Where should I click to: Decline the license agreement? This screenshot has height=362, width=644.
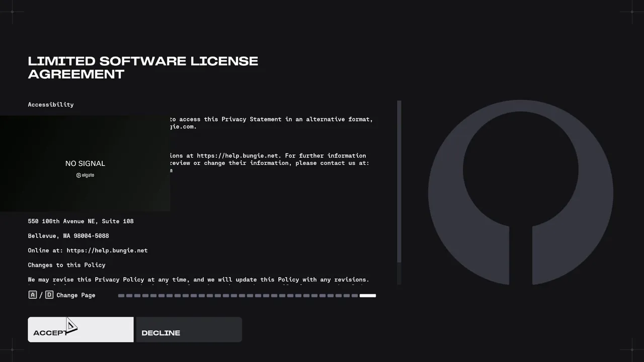[189, 329]
